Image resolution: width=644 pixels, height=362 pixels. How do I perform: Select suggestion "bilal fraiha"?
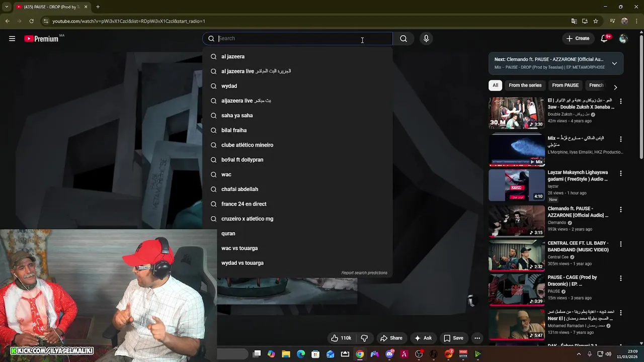[297, 130]
